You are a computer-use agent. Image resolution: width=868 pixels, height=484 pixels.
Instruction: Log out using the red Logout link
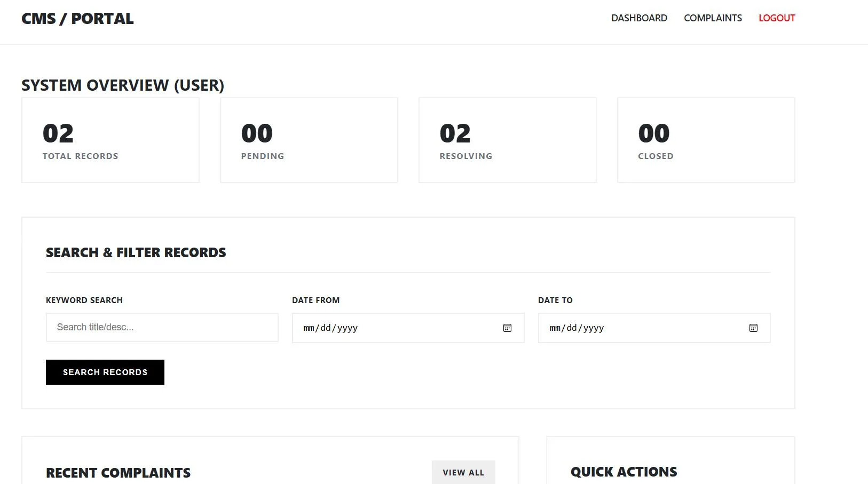[x=777, y=18]
